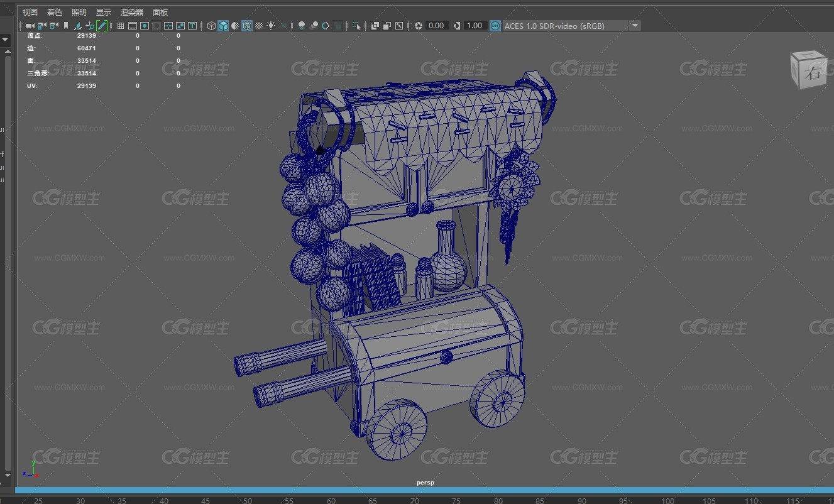Click the camera Bookmarks icon
The height and width of the screenshot is (504, 834).
tap(66, 26)
